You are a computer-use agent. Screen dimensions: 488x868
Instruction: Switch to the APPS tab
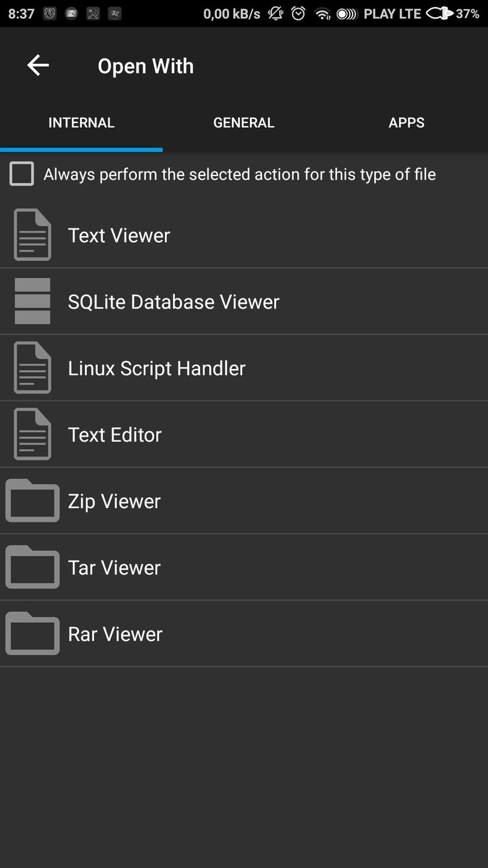pos(407,122)
